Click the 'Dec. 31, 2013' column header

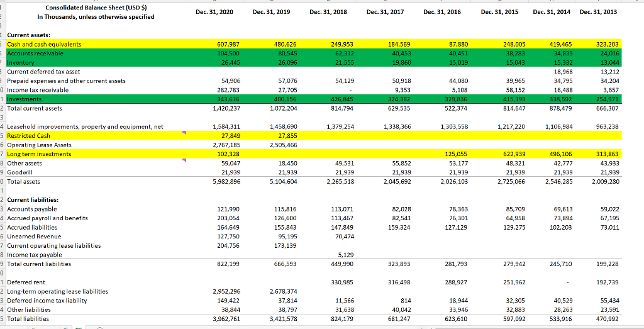[598, 13]
